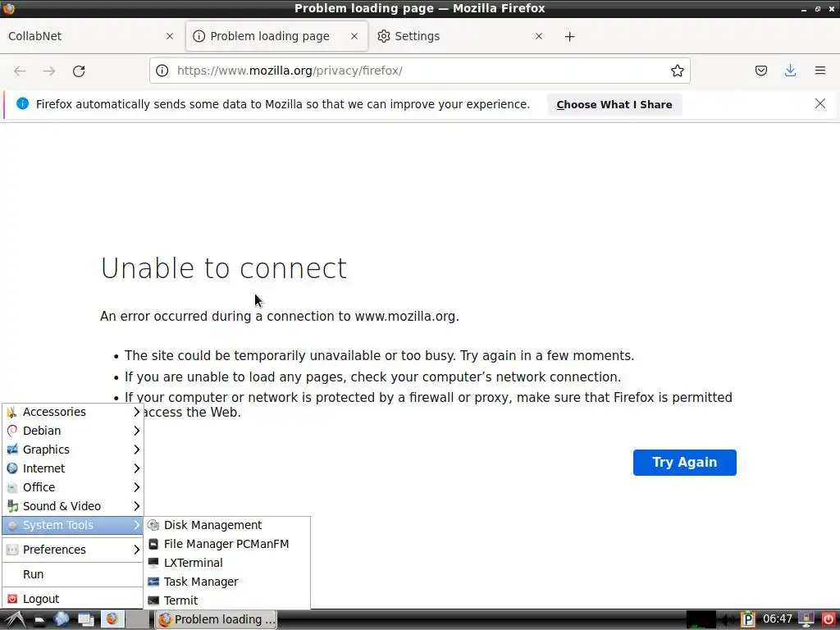Launch LXTerminal

pyautogui.click(x=227, y=563)
